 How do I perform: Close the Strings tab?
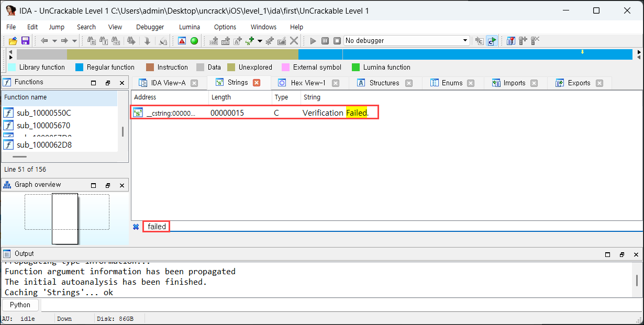point(257,83)
